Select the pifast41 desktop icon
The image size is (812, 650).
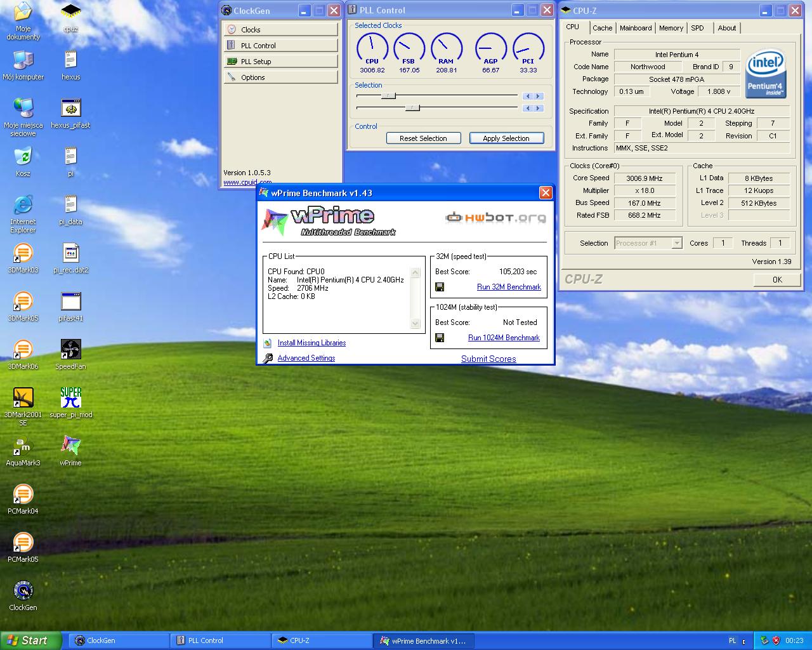coord(71,302)
